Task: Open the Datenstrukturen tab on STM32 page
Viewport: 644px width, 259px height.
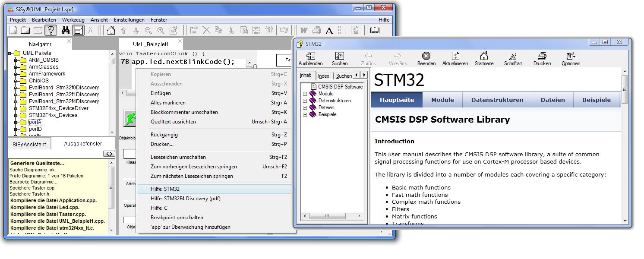Action: coord(497,100)
